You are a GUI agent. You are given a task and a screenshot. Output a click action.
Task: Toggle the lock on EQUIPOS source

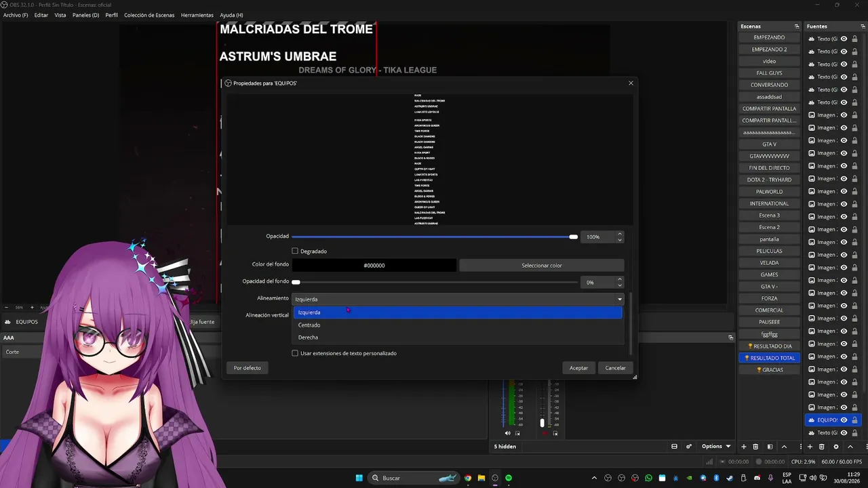854,420
